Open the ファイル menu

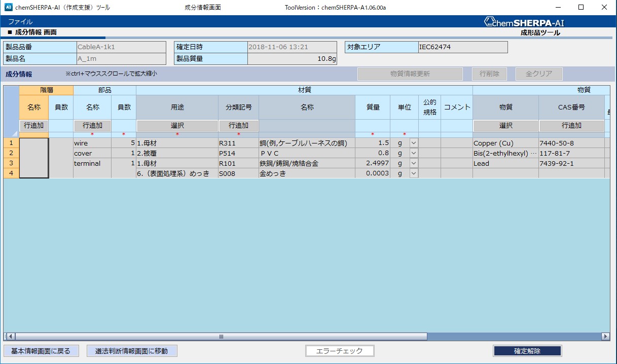(20, 22)
